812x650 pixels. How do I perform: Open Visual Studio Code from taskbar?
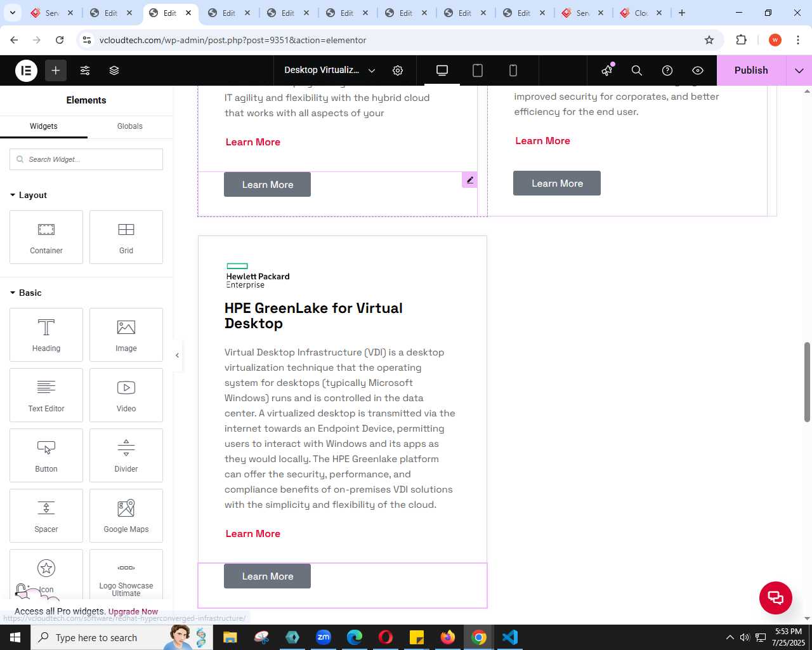(x=510, y=637)
